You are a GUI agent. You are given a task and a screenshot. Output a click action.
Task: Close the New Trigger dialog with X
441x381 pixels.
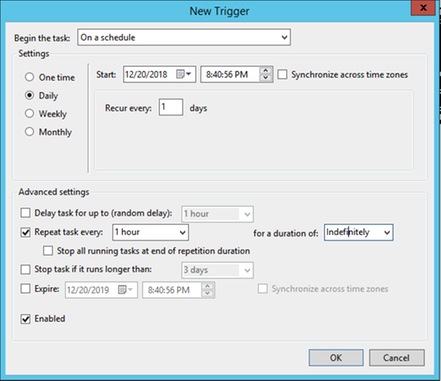coord(423,8)
